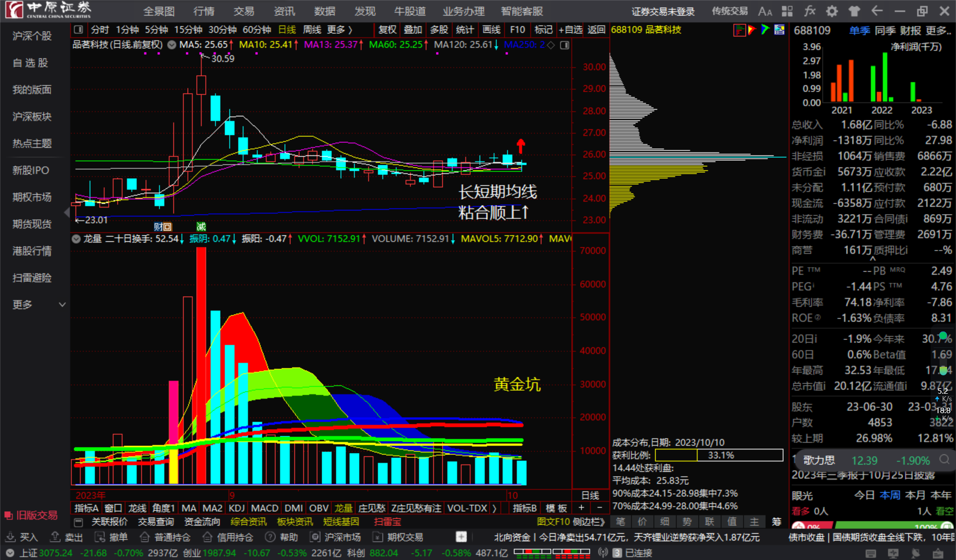Click the back arrow icon
Image resolution: width=956 pixels, height=560 pixels.
pos(877,11)
